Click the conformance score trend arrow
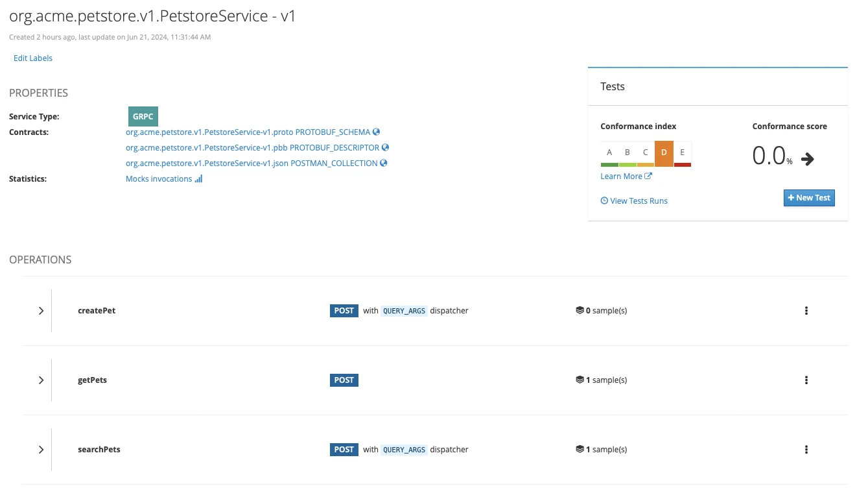The height and width of the screenshot is (499, 868). point(808,159)
